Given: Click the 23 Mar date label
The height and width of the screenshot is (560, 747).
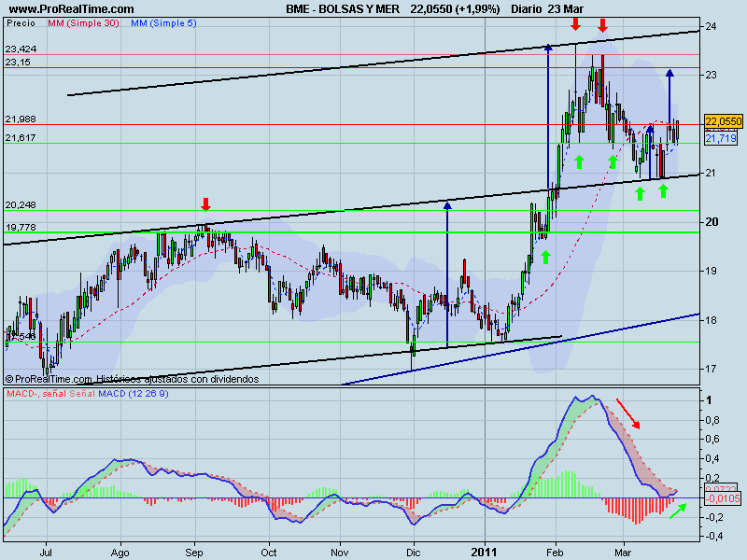Looking at the screenshot, I should point(566,9).
